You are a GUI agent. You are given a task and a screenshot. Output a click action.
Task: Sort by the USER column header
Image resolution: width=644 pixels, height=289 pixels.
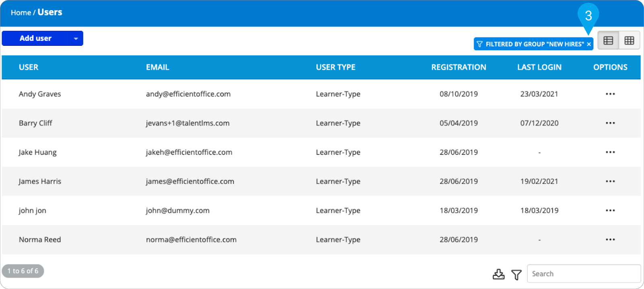29,68
